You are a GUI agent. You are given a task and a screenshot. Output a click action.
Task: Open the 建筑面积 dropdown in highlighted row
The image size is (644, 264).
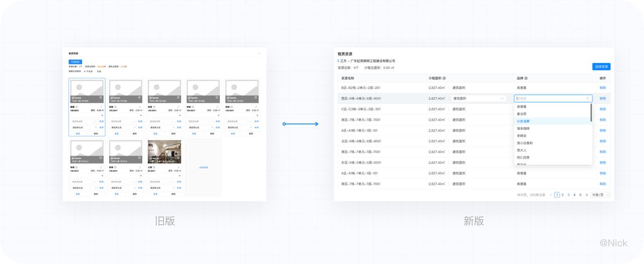pyautogui.click(x=478, y=99)
